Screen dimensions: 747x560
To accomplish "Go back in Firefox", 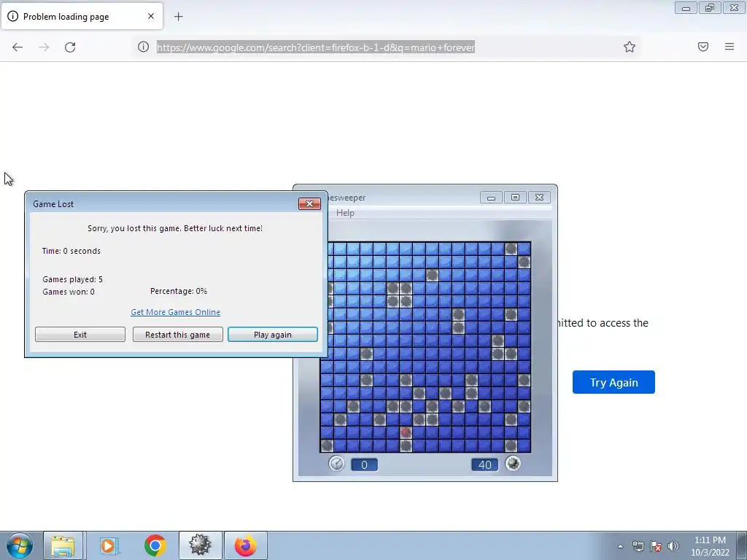I will (x=18, y=47).
